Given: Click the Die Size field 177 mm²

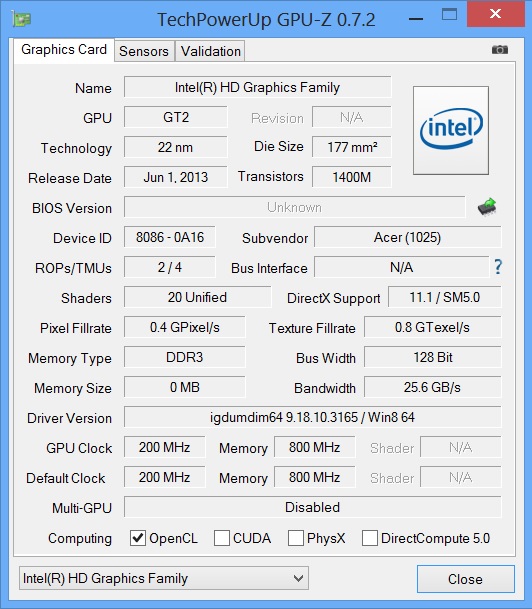Looking at the screenshot, I should click(x=352, y=147).
